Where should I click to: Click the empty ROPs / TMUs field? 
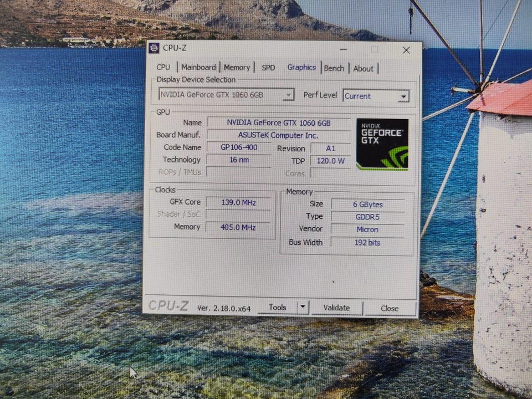(x=239, y=172)
